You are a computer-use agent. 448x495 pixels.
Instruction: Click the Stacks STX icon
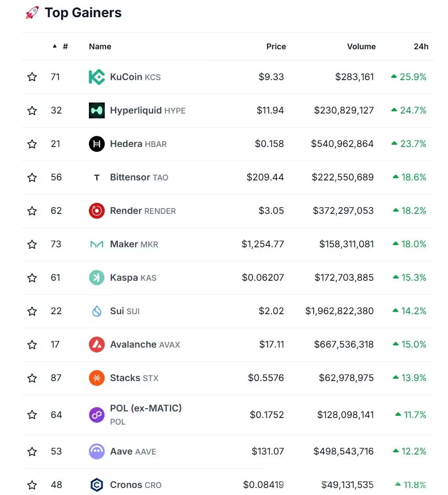pyautogui.click(x=96, y=378)
